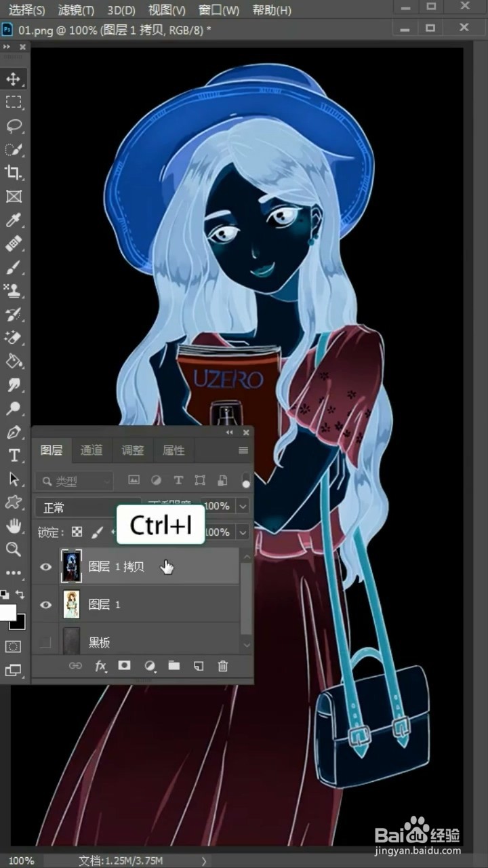Select the Lasso tool
Screen dimensions: 488x868
click(x=14, y=126)
